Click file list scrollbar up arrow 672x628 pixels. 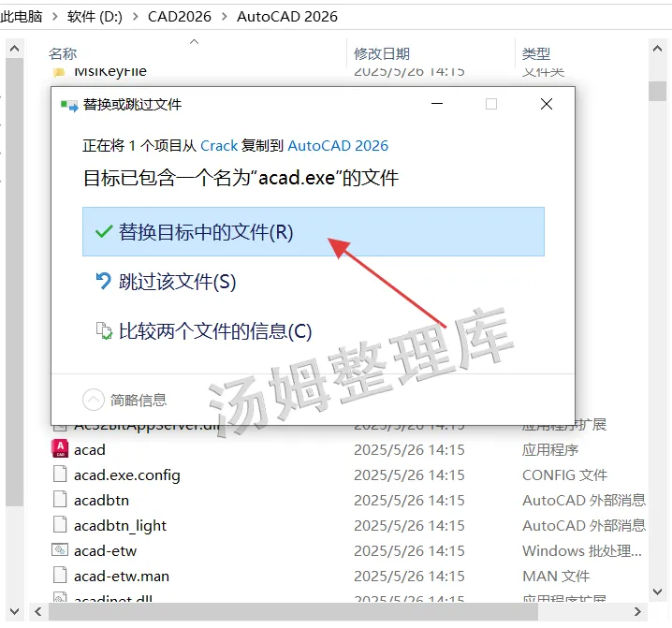click(657, 49)
